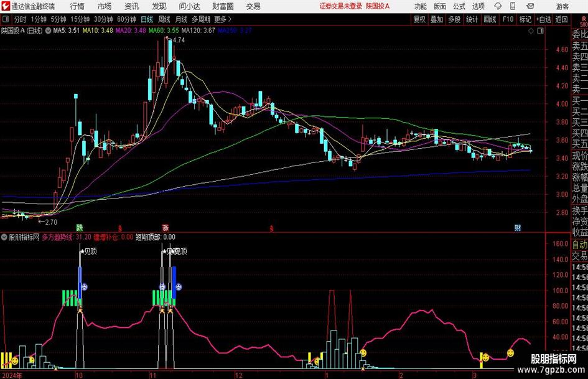Switch to the 分时 period tab
The image size is (588, 379).
(x=21, y=19)
